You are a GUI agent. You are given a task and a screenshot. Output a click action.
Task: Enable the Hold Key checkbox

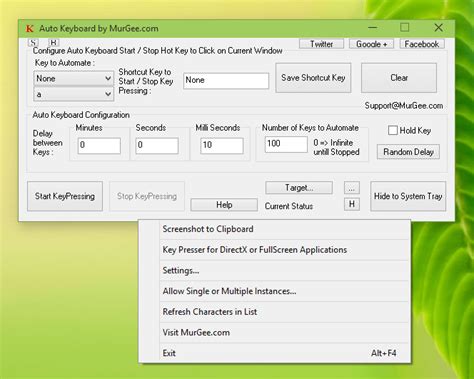pyautogui.click(x=393, y=130)
